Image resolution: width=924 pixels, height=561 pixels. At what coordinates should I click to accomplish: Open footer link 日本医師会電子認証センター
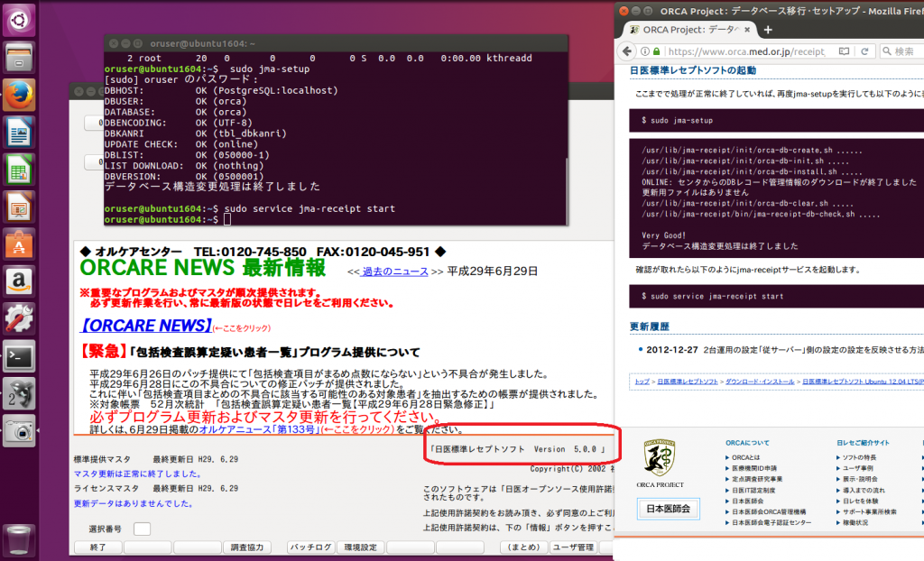coord(772,523)
